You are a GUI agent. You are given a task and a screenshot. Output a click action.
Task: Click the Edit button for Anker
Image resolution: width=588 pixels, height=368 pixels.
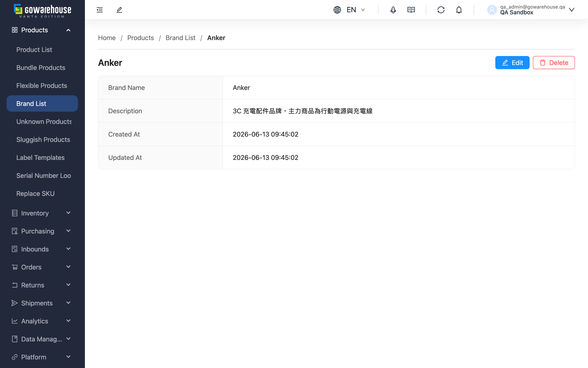coord(512,63)
